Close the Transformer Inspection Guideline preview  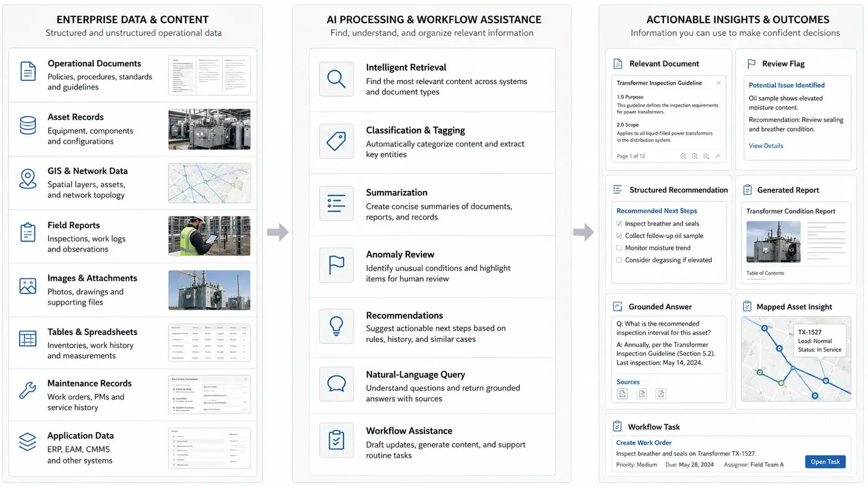click(x=719, y=83)
